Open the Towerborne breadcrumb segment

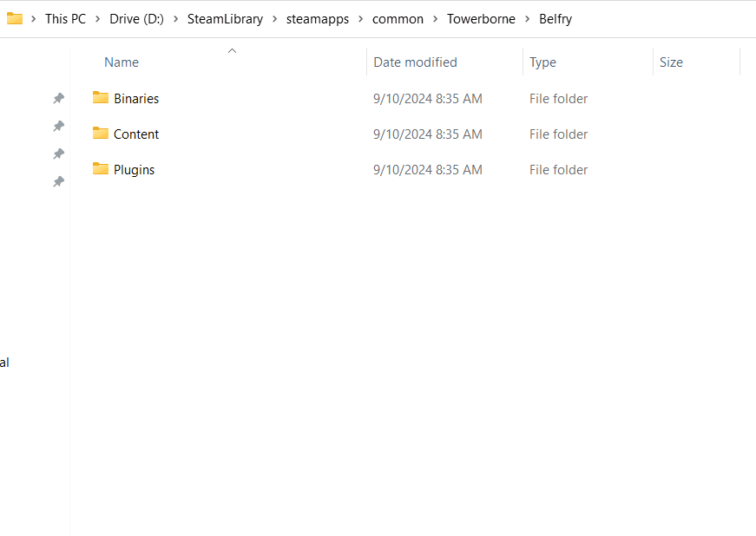pyautogui.click(x=481, y=19)
